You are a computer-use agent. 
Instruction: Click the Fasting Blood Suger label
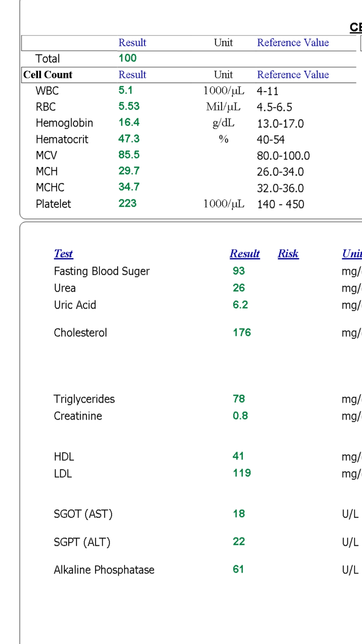coord(102,271)
